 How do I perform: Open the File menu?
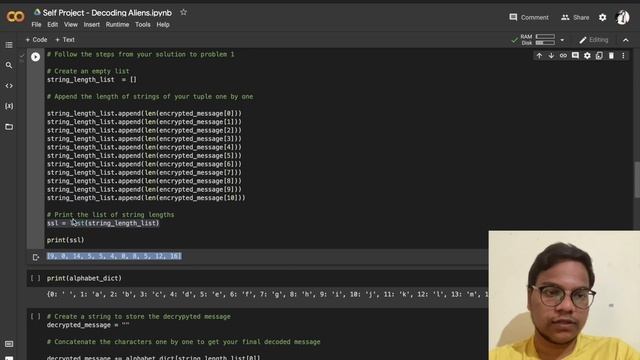coord(36,24)
